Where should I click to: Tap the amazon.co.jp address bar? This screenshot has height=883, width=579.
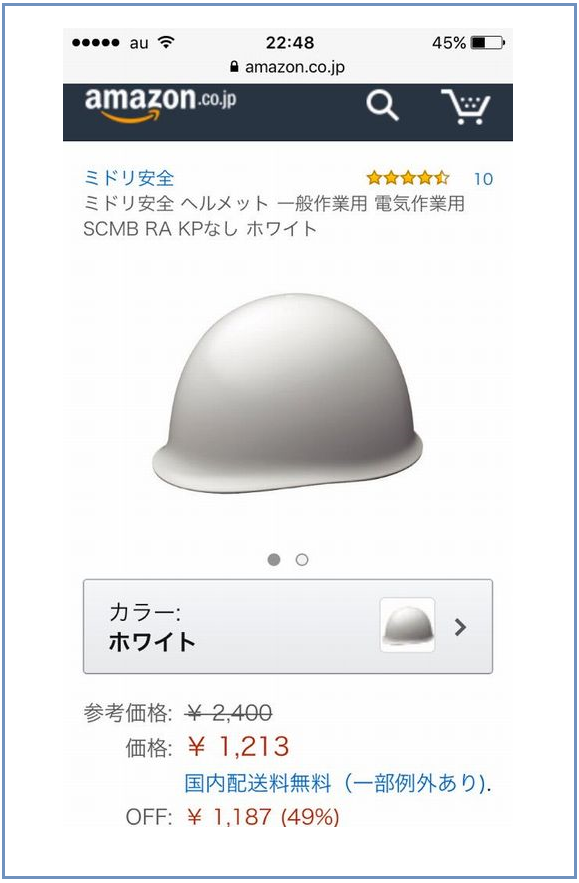coord(288,67)
